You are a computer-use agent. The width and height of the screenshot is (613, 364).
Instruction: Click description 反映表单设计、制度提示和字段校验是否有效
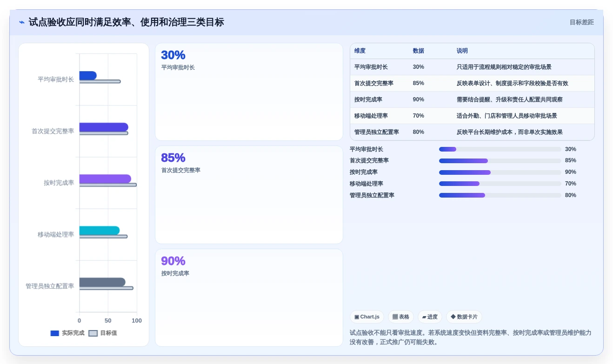pos(513,83)
